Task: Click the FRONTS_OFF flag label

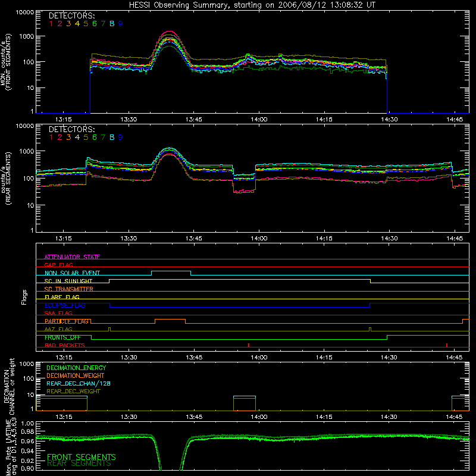Action: click(62, 337)
